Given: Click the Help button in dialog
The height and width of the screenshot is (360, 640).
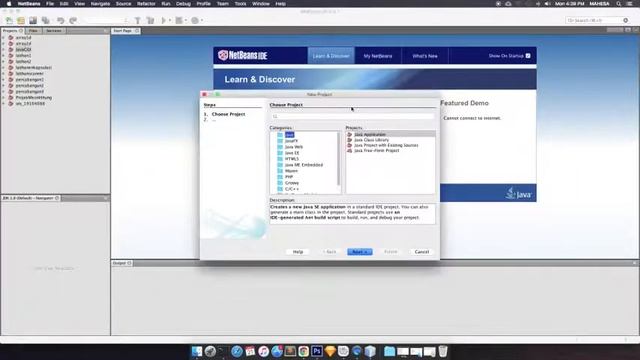Looking at the screenshot, I should [298, 252].
